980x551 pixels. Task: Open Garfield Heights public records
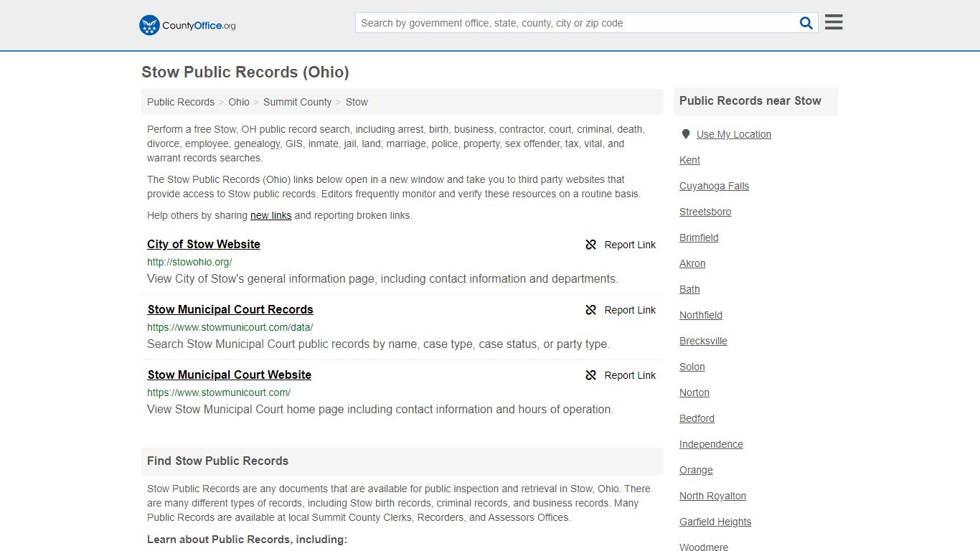point(715,522)
